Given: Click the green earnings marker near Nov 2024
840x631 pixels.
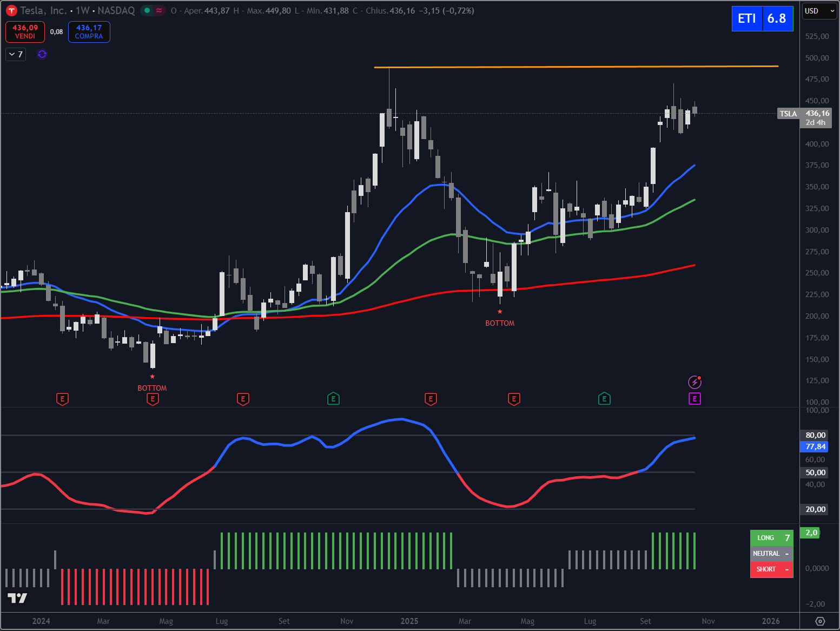Looking at the screenshot, I should point(333,399).
